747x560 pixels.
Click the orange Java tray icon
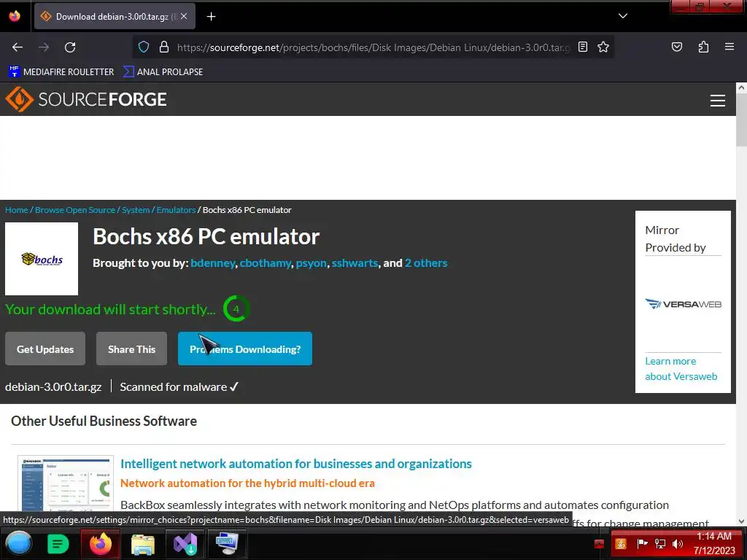pos(621,544)
